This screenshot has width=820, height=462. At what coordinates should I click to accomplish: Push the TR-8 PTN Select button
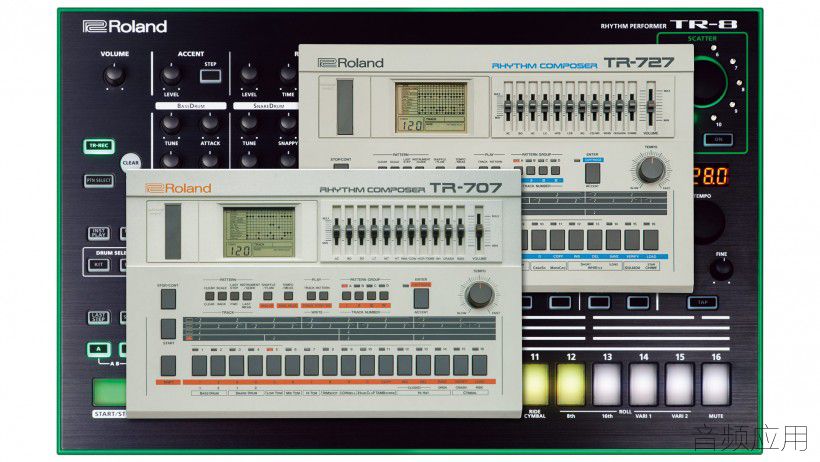tap(99, 181)
